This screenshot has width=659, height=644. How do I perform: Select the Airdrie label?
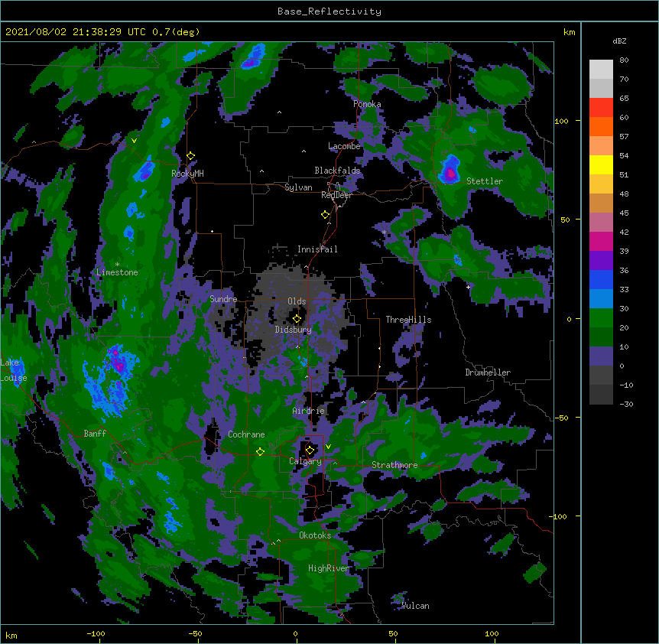pyautogui.click(x=309, y=411)
